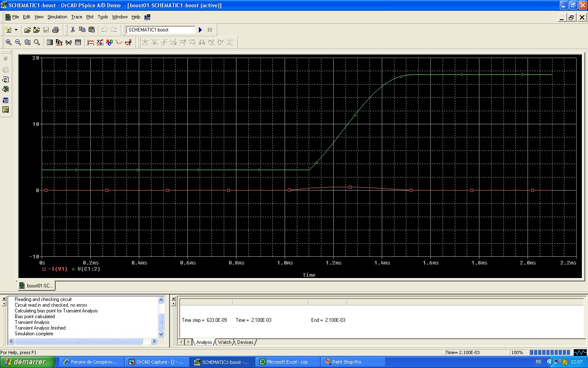Click the Print icon
The height and width of the screenshot is (368, 588).
click(x=56, y=30)
